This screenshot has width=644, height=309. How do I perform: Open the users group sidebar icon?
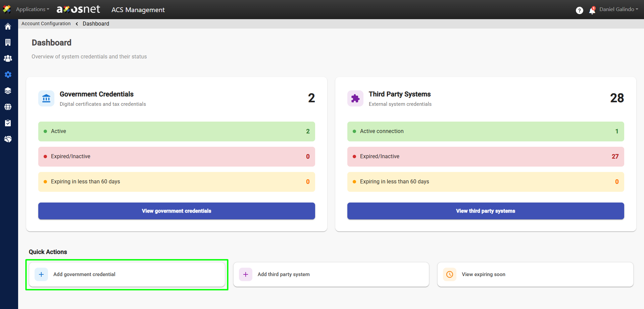8,58
